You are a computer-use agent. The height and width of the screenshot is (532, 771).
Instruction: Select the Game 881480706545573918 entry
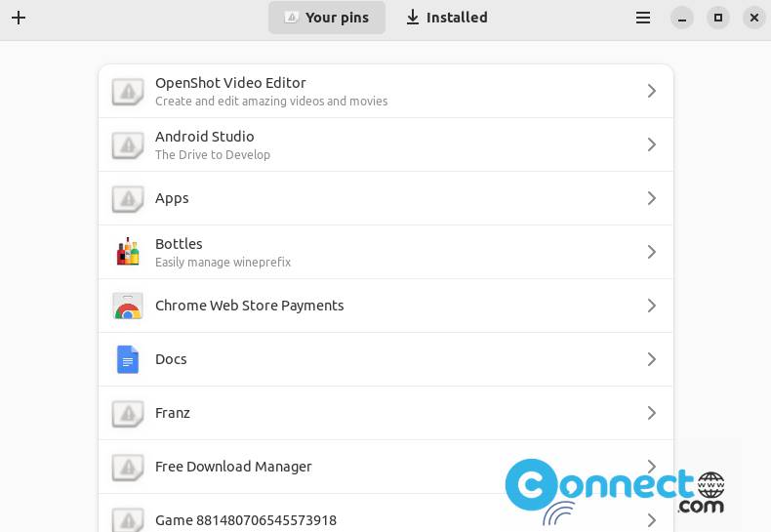coord(385,513)
